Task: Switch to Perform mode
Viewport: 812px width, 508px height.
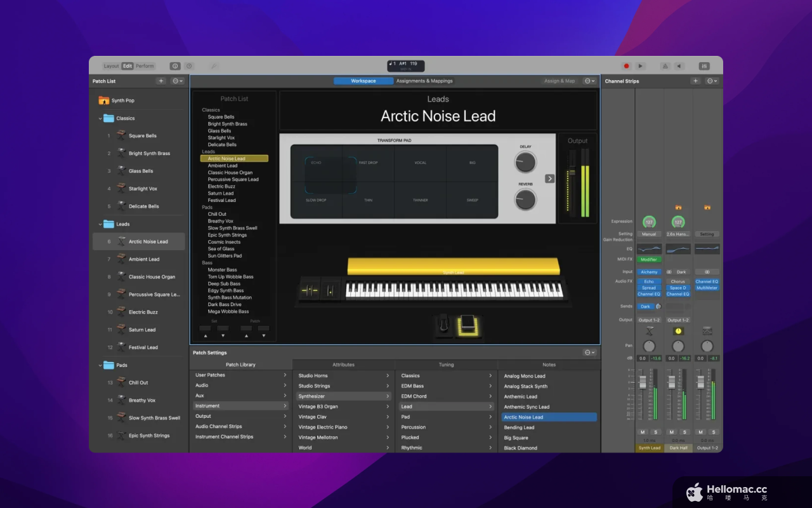Action: click(x=145, y=66)
